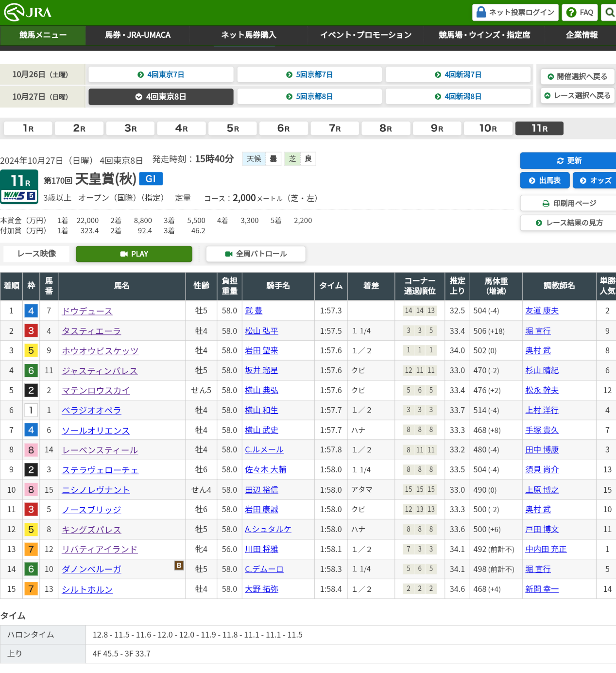Go back to 開催選択へ戻る
616x673 pixels.
click(577, 76)
